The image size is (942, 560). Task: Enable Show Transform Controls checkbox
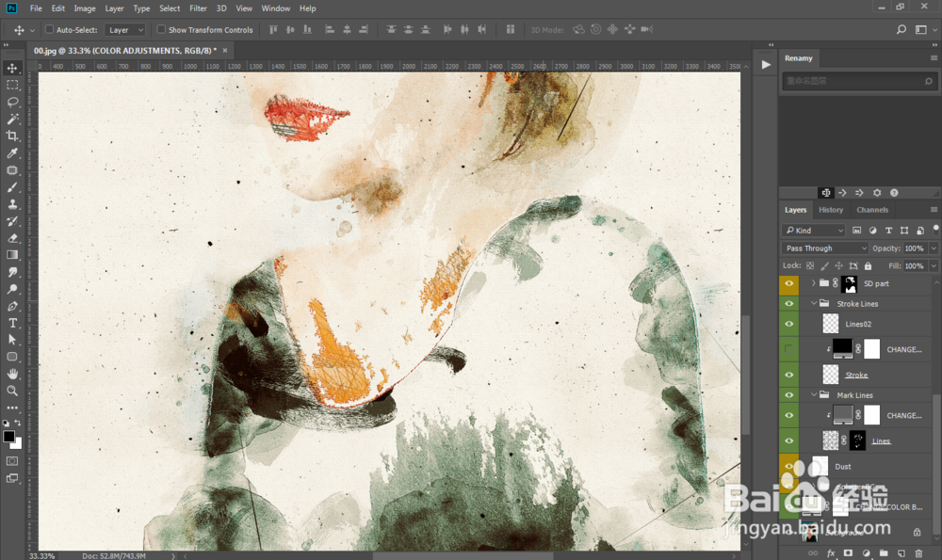click(x=161, y=29)
